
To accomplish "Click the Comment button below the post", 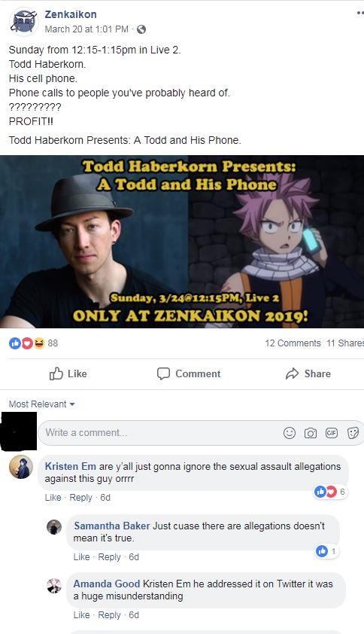I will [189, 373].
